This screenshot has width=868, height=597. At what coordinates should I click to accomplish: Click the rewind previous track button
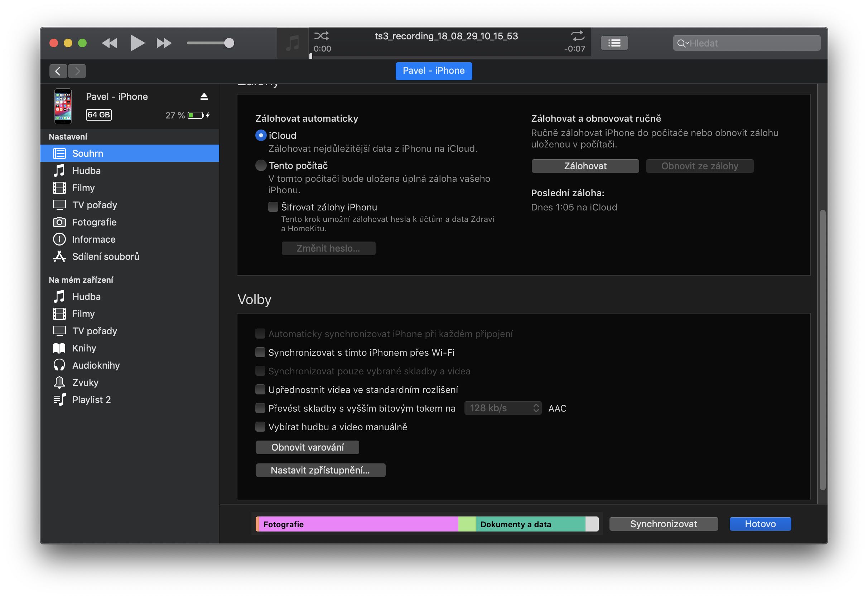[109, 43]
